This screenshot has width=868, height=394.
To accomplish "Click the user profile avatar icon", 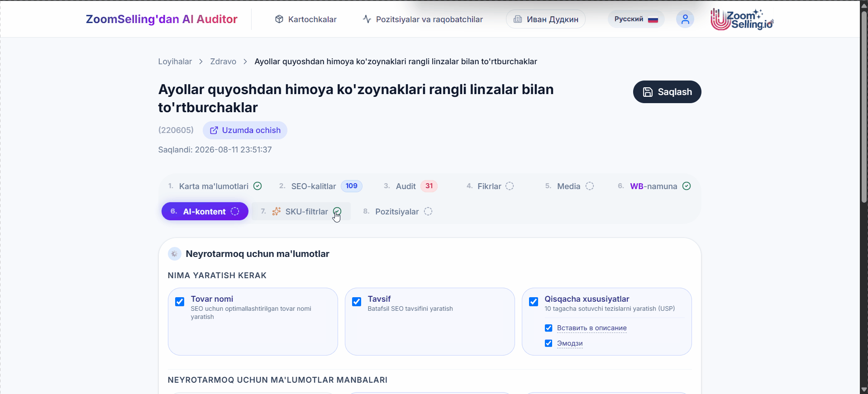I will [x=685, y=19].
